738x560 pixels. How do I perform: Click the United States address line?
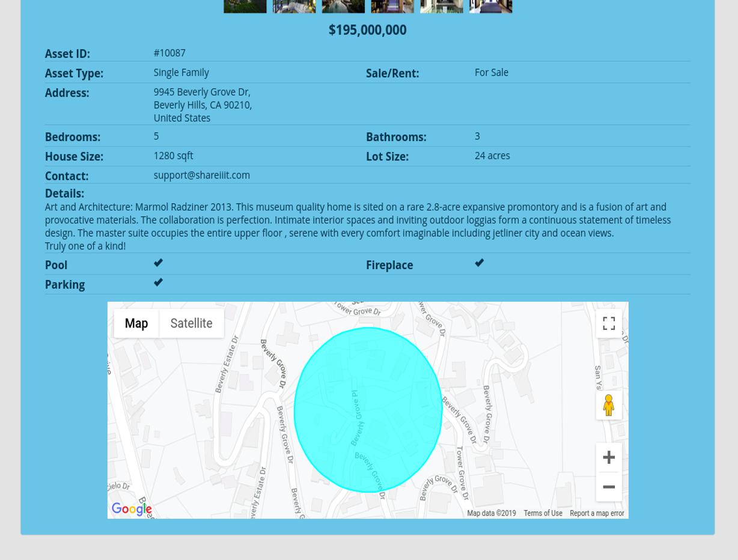[182, 118]
